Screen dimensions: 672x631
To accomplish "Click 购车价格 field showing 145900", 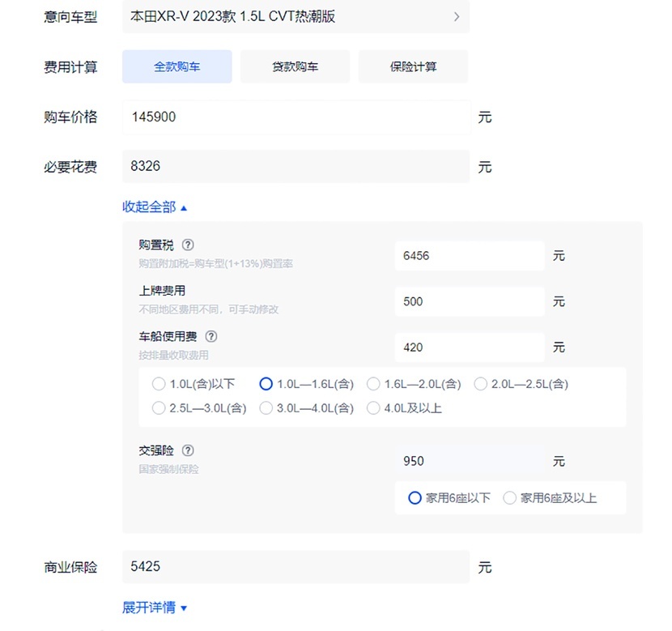I will coord(296,117).
